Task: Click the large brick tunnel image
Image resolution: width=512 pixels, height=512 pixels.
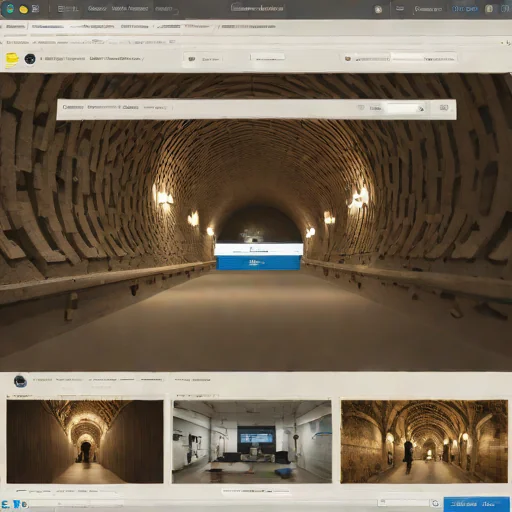Action: click(256, 222)
